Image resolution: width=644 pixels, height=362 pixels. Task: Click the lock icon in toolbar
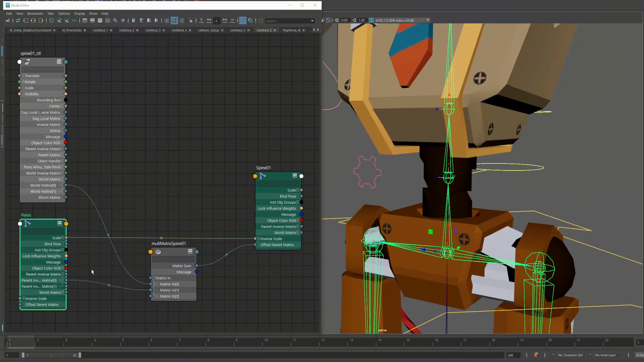tap(191, 21)
